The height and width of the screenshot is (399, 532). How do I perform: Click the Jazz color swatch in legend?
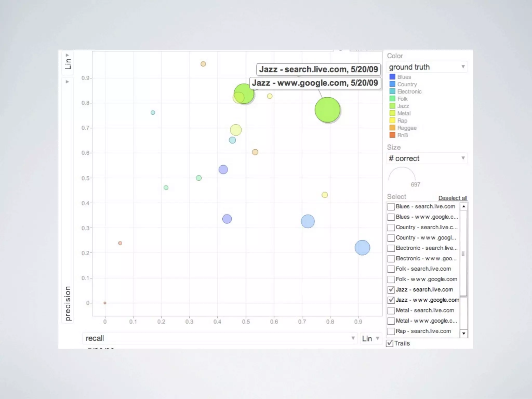coord(392,106)
